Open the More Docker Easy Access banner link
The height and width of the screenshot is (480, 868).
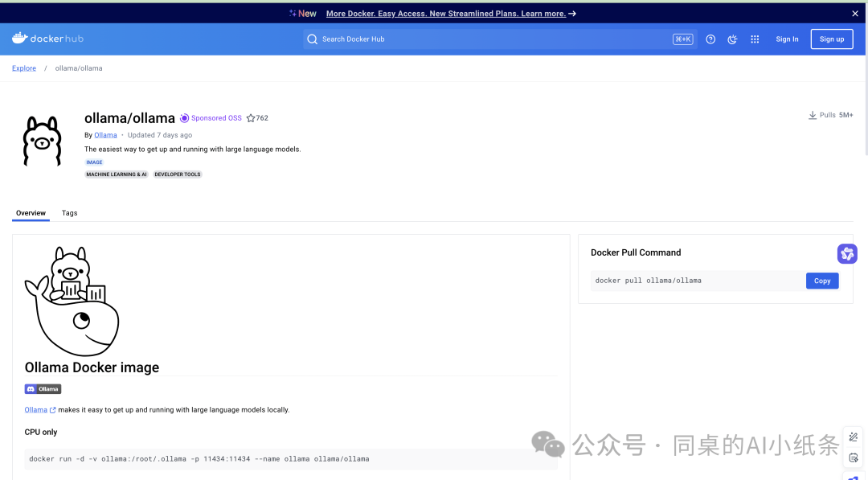coord(445,14)
